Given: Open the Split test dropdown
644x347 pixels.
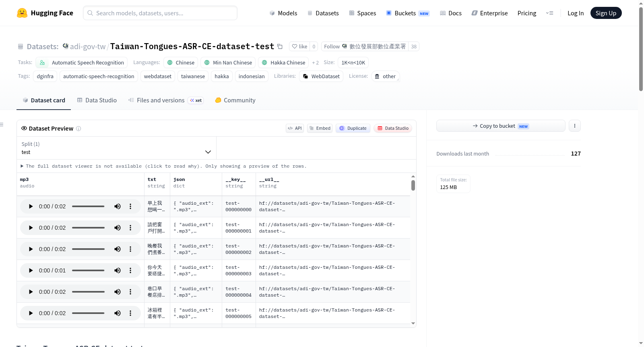Looking at the screenshot, I should click(116, 148).
